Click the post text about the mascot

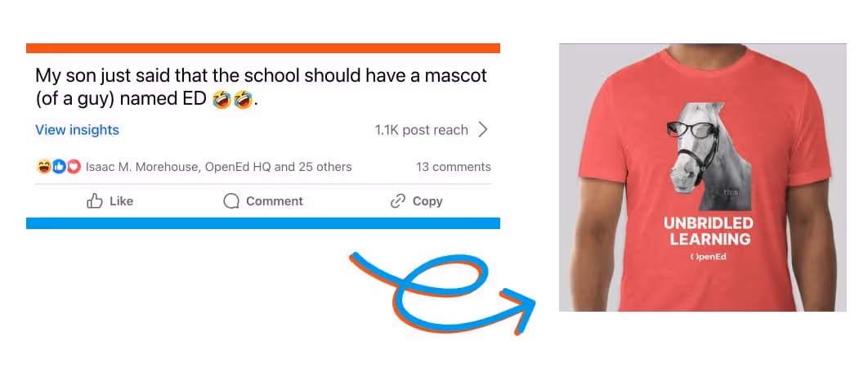coord(261,88)
